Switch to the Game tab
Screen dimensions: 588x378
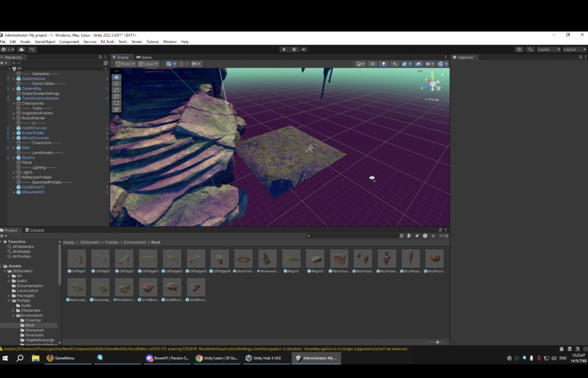pyautogui.click(x=144, y=57)
